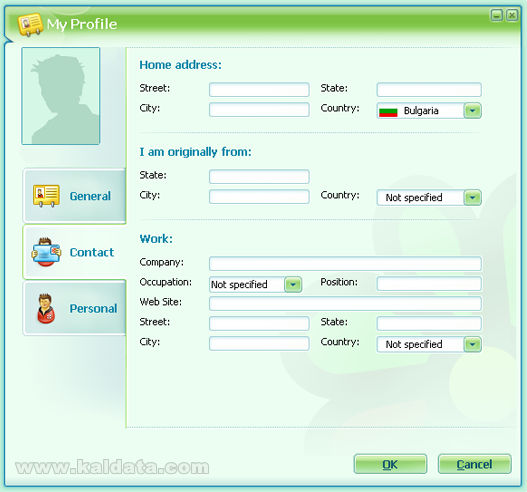Screen dimensions: 527x492
Task: Click the Home address City field
Action: 259,110
